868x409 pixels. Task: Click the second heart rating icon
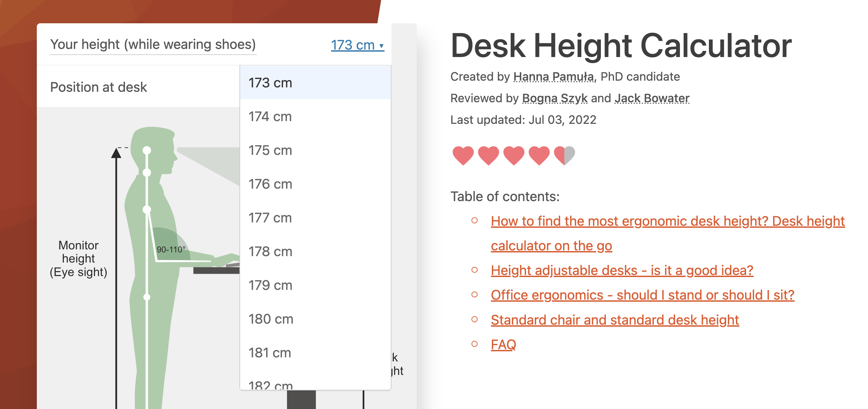coord(488,156)
